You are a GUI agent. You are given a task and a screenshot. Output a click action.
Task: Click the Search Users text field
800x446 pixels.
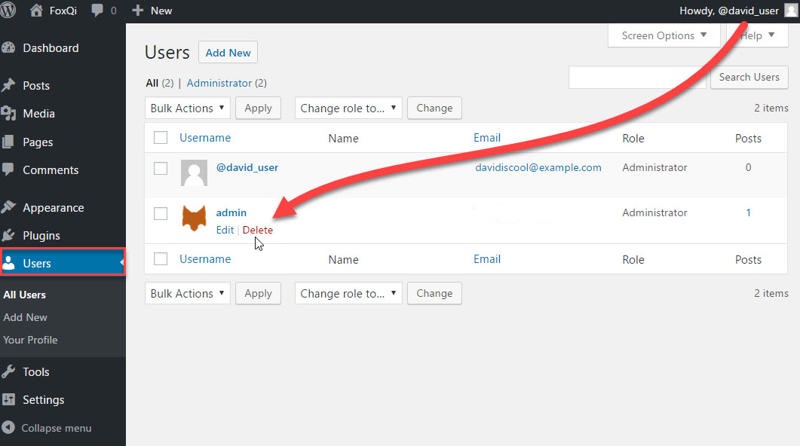[637, 77]
